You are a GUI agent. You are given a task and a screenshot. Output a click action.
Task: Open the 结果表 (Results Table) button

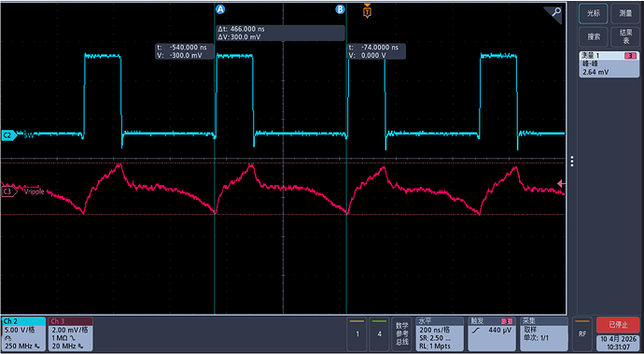(625, 37)
